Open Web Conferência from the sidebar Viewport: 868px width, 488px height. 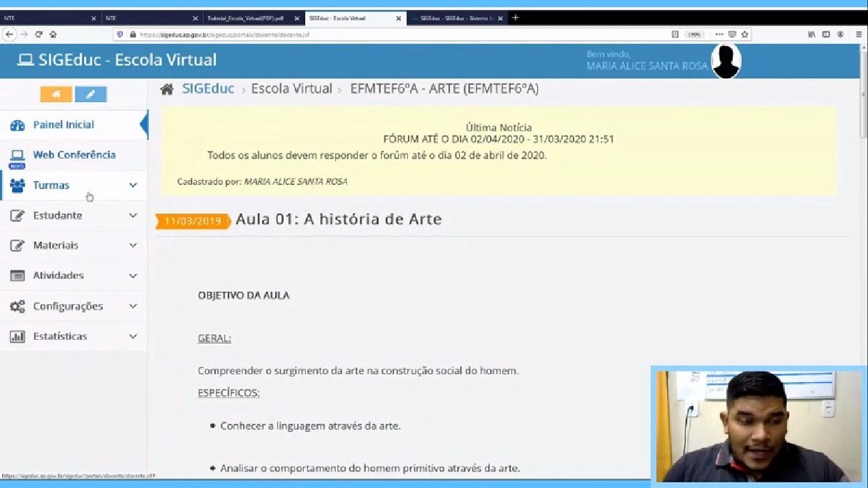coord(73,155)
